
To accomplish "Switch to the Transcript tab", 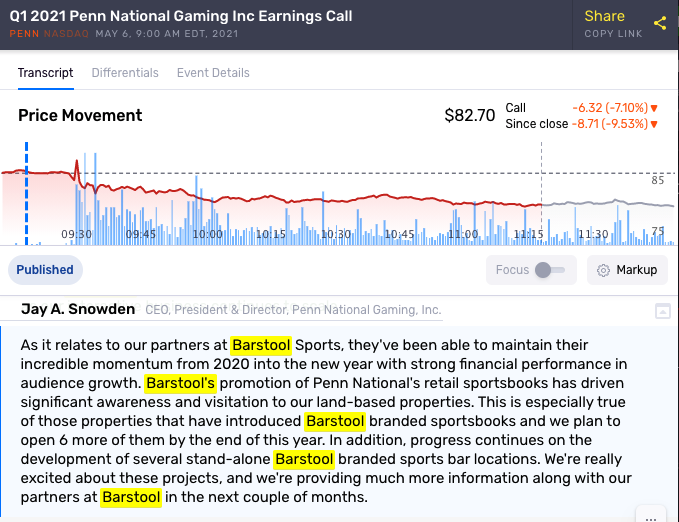I will 45,73.
